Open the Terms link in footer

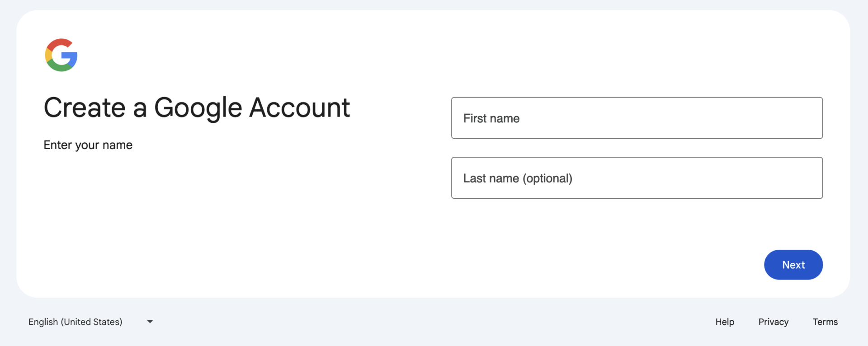click(825, 322)
